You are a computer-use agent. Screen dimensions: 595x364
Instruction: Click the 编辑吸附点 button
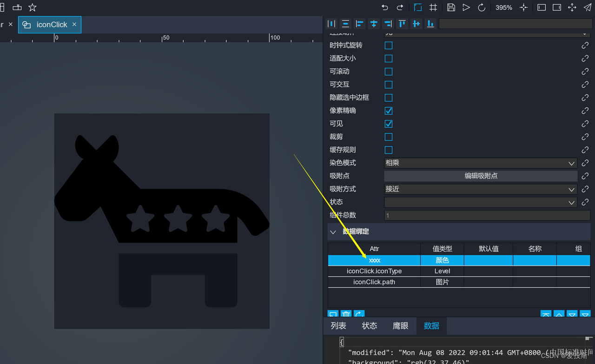pyautogui.click(x=481, y=176)
